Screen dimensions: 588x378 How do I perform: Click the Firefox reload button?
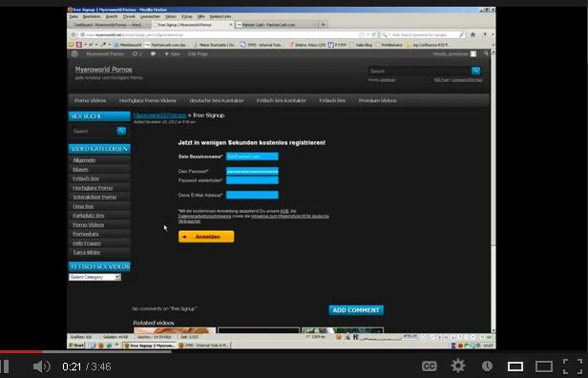tap(373, 34)
